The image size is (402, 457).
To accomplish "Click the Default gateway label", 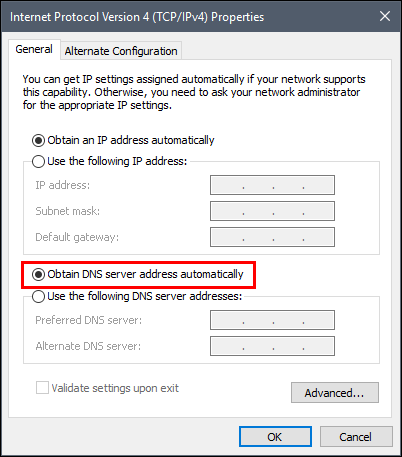I will pos(77,237).
